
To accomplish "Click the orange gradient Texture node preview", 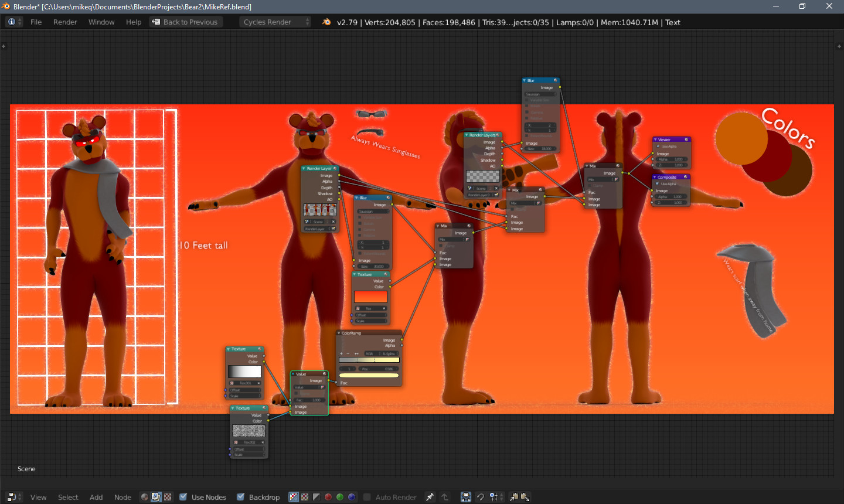I will [370, 297].
